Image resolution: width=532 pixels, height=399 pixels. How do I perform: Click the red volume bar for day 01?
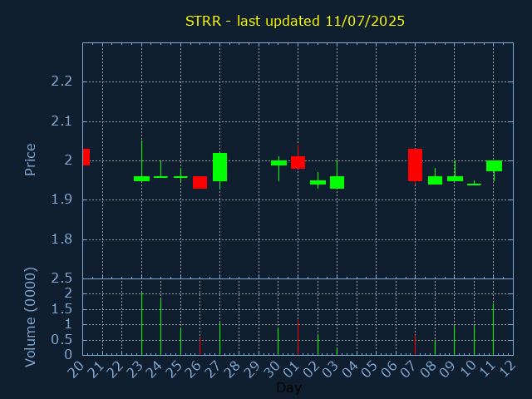[x=298, y=337]
